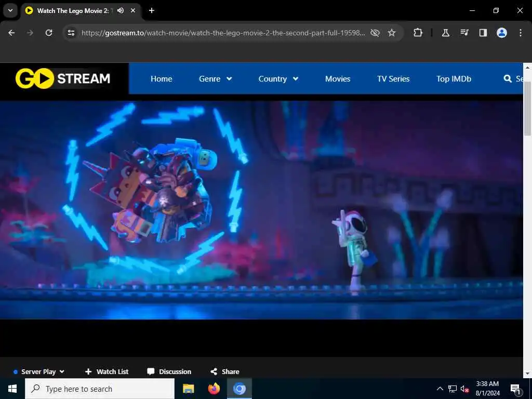Reload the current page
Viewport: 532px width, 399px height.
coord(49,33)
